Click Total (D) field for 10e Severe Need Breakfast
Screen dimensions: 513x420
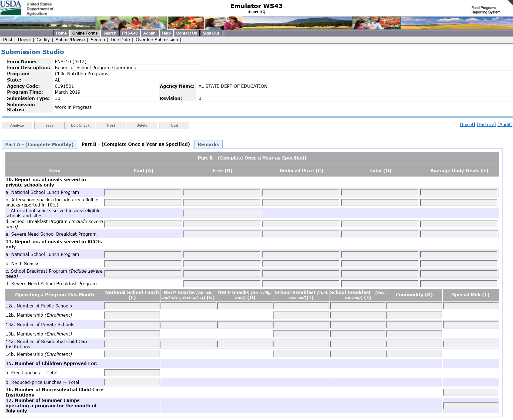tap(380, 234)
